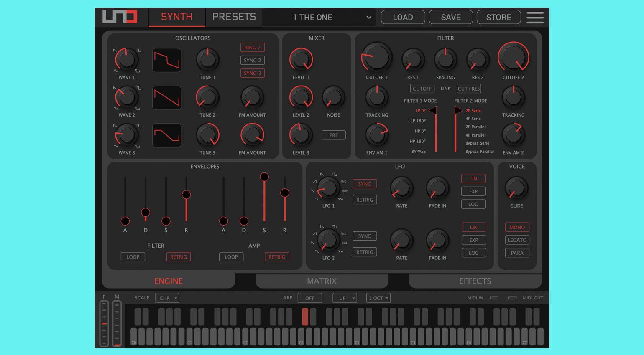Click the GLIDE knob
This screenshot has width=644, height=355.
(x=516, y=188)
